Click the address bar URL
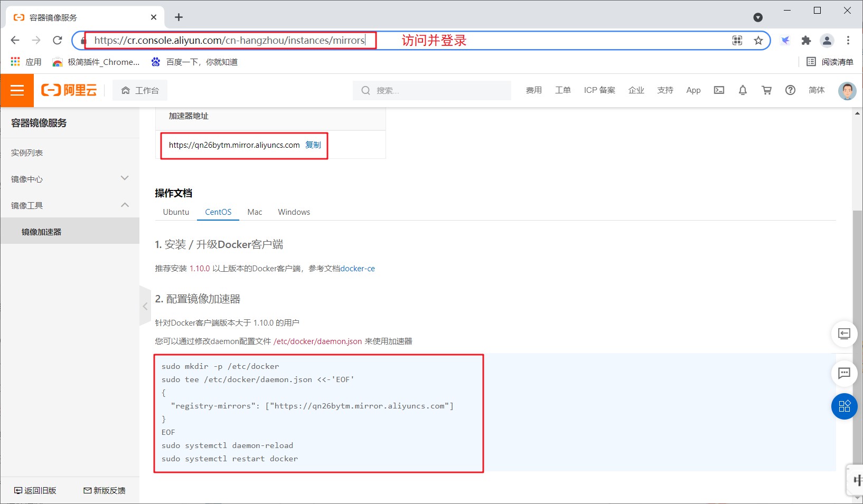 coord(230,40)
